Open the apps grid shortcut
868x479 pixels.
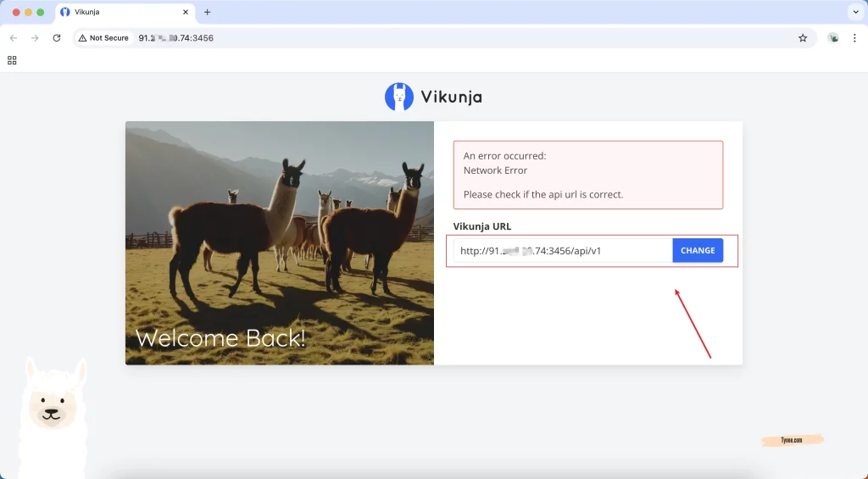[x=12, y=60]
